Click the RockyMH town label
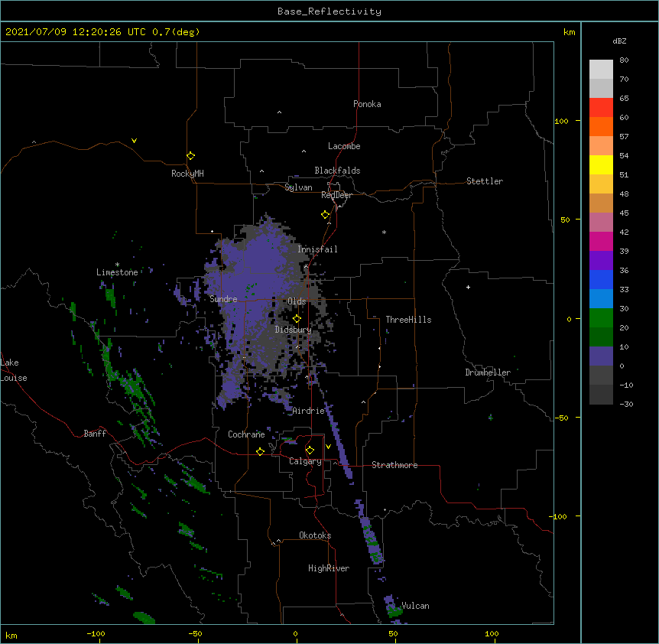 click(x=187, y=174)
